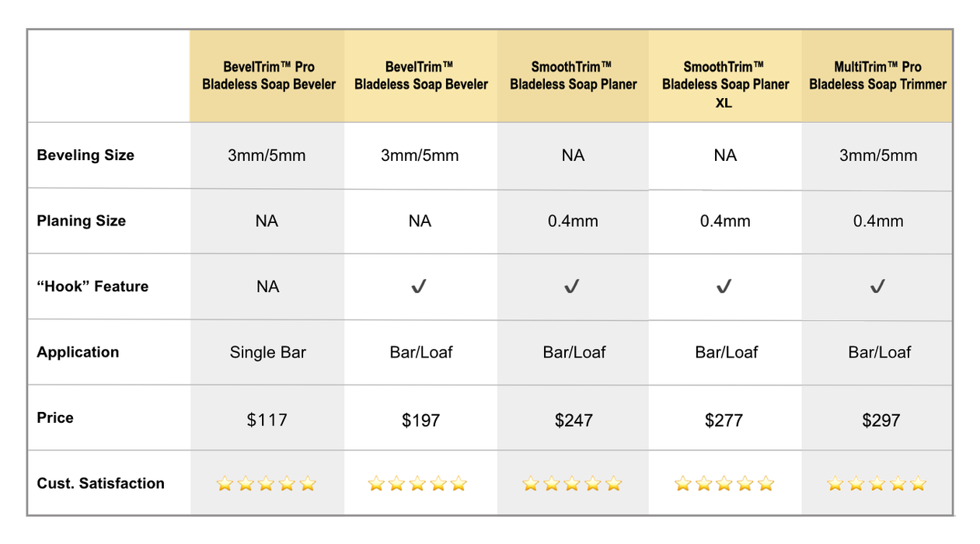Click the SmoothTrim Planer XL hook checkmark
This screenshot has width=980, height=544.
coord(724,287)
